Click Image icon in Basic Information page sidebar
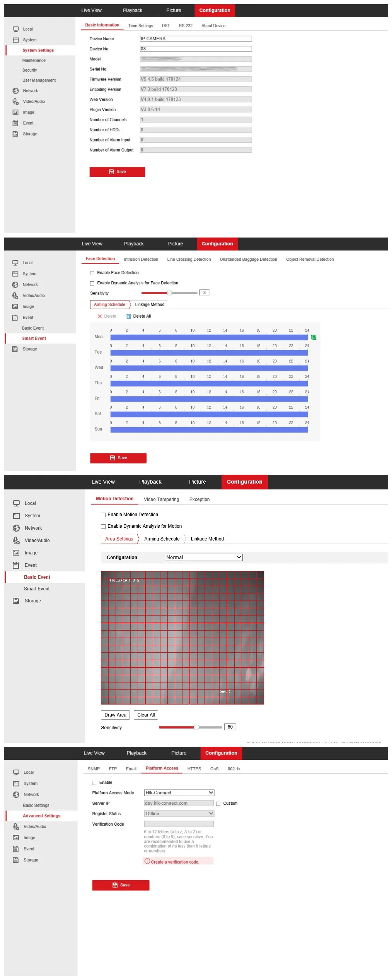The width and height of the screenshot is (392, 980). 15,113
